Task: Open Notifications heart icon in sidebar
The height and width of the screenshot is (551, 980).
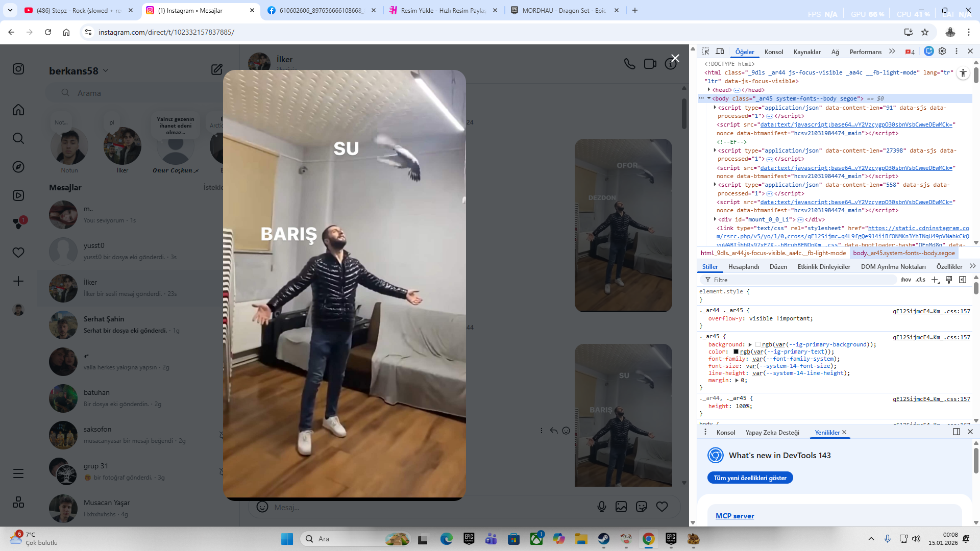Action: [x=18, y=253]
